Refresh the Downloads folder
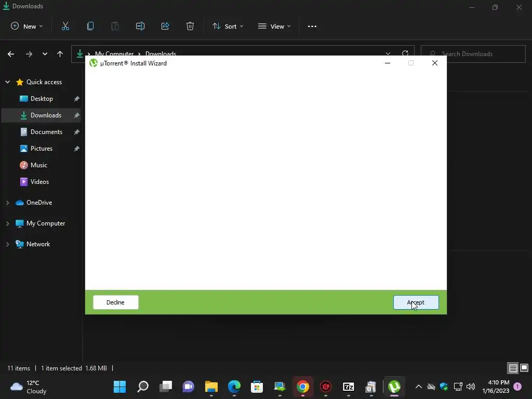Screen dimensions: 532x399 click(x=405, y=53)
